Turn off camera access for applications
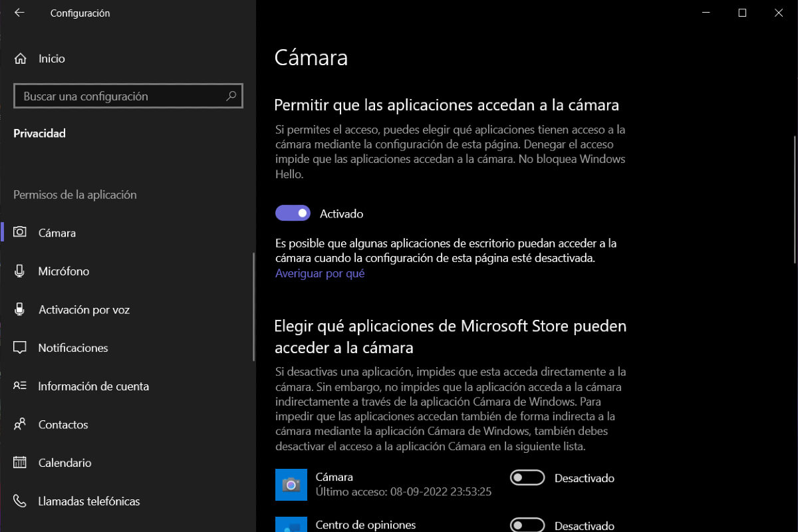Image resolution: width=798 pixels, height=532 pixels. tap(293, 213)
